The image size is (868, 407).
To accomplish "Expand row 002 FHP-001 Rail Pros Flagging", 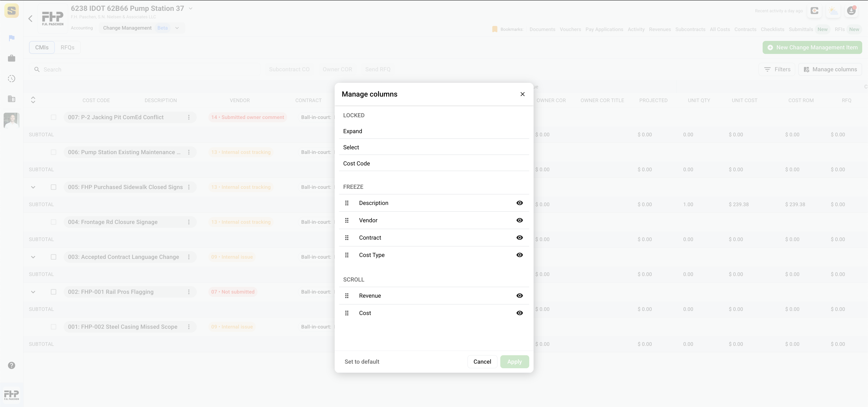I will [x=33, y=292].
